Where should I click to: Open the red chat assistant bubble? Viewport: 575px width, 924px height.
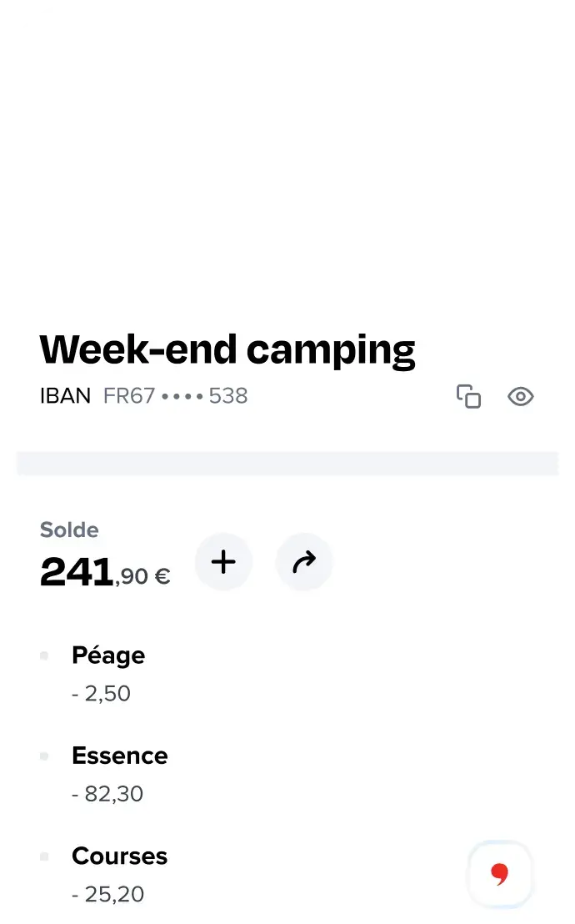(500, 874)
